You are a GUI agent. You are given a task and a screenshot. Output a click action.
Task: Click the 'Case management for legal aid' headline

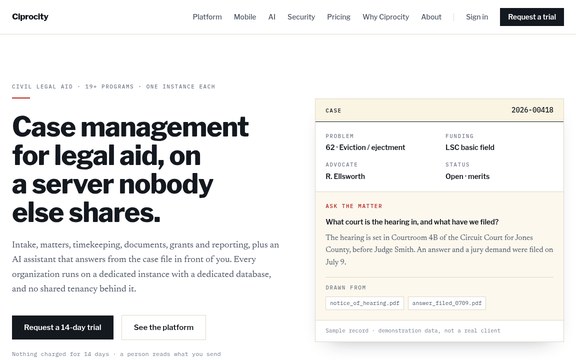130,169
